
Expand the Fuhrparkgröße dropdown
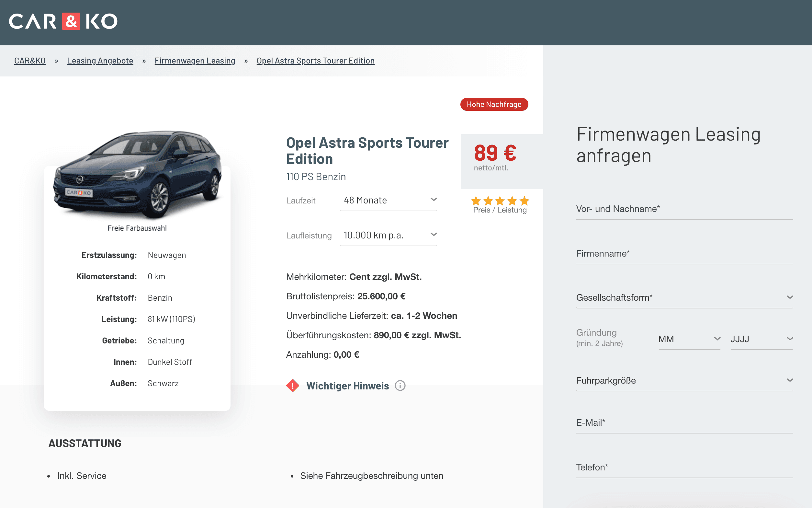coord(684,381)
